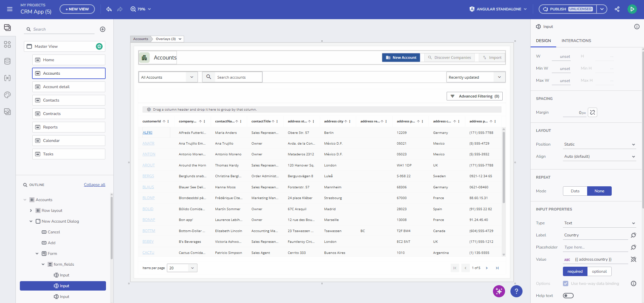
Task: Open the ALFKI account link
Action: click(x=147, y=132)
